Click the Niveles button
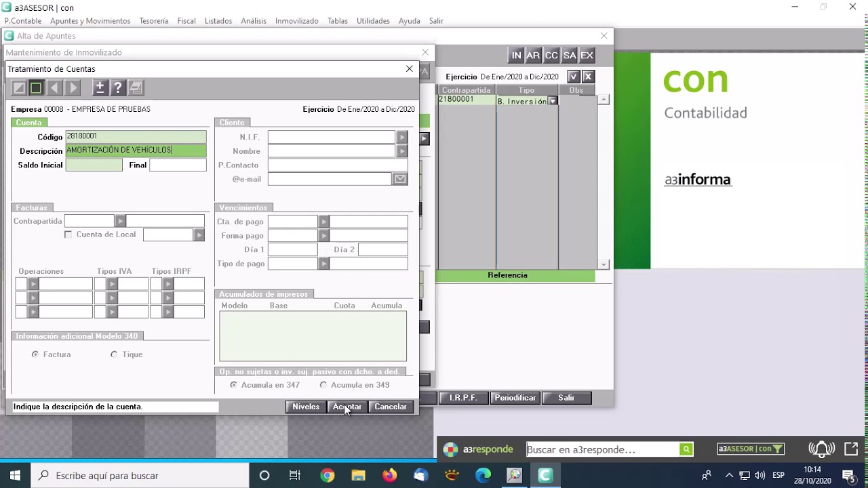868x488 pixels. click(306, 407)
